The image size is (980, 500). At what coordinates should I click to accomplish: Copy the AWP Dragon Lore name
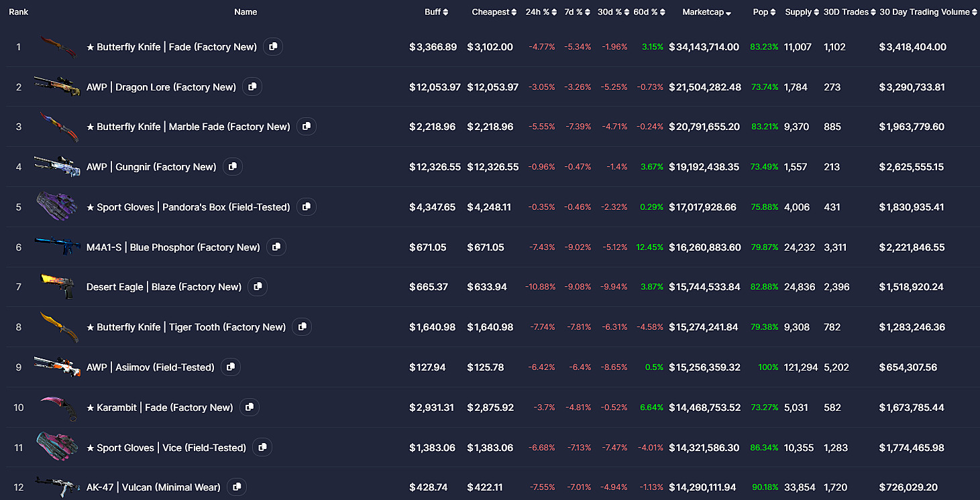pyautogui.click(x=252, y=87)
